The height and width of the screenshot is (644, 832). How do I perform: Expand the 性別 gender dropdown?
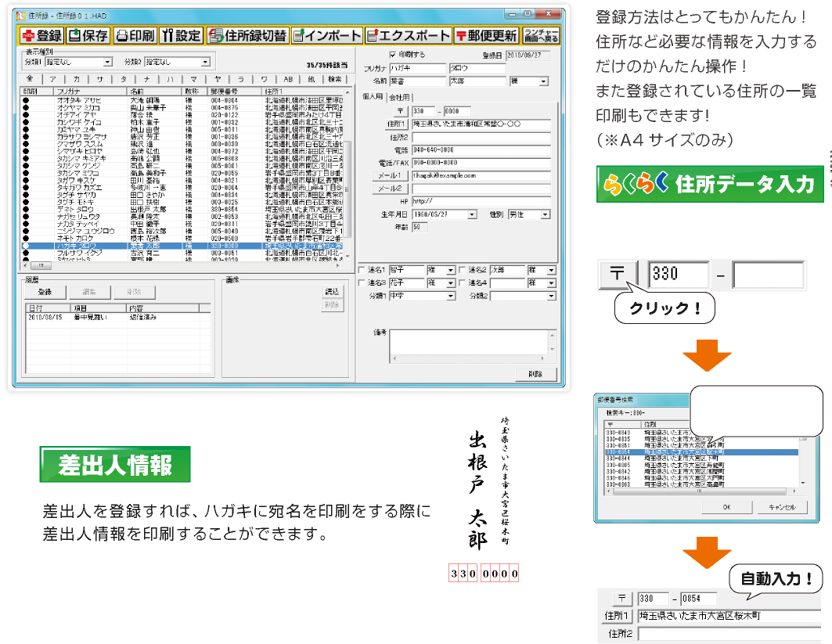(545, 214)
